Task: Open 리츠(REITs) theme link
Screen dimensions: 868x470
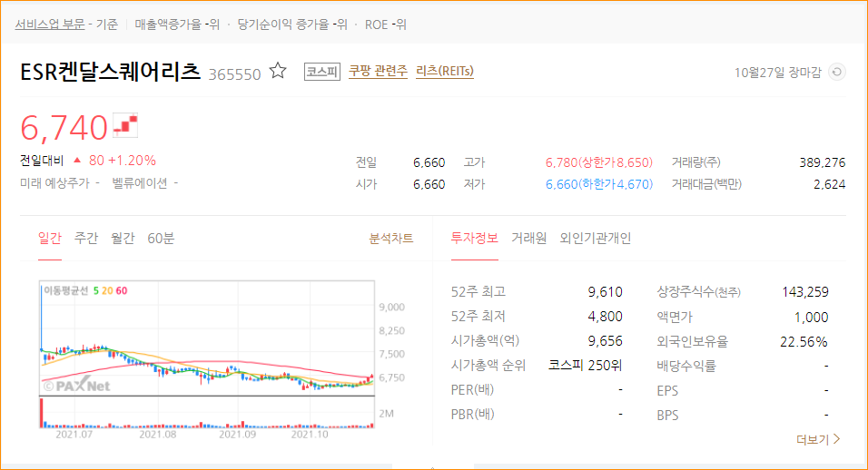Action: 445,71
